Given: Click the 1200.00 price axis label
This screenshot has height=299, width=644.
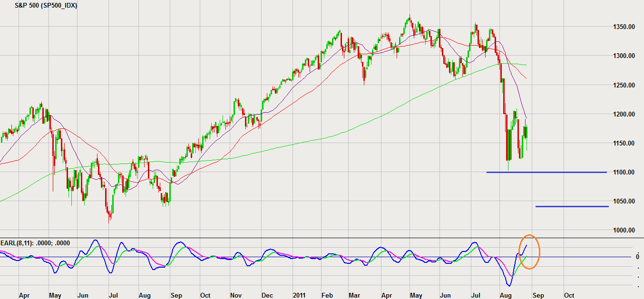Looking at the screenshot, I should point(624,115).
